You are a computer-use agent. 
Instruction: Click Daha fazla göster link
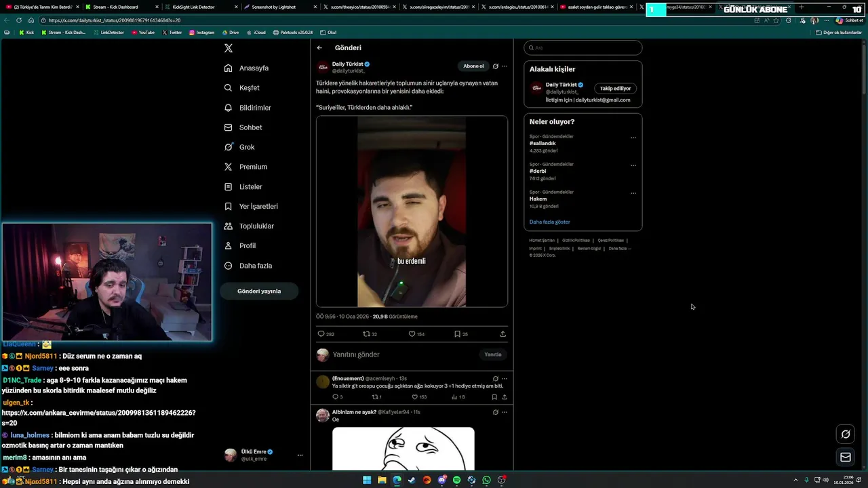[x=550, y=222]
